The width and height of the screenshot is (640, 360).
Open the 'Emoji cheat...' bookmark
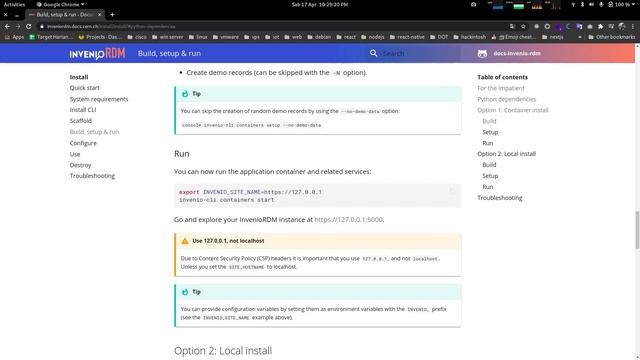click(514, 37)
